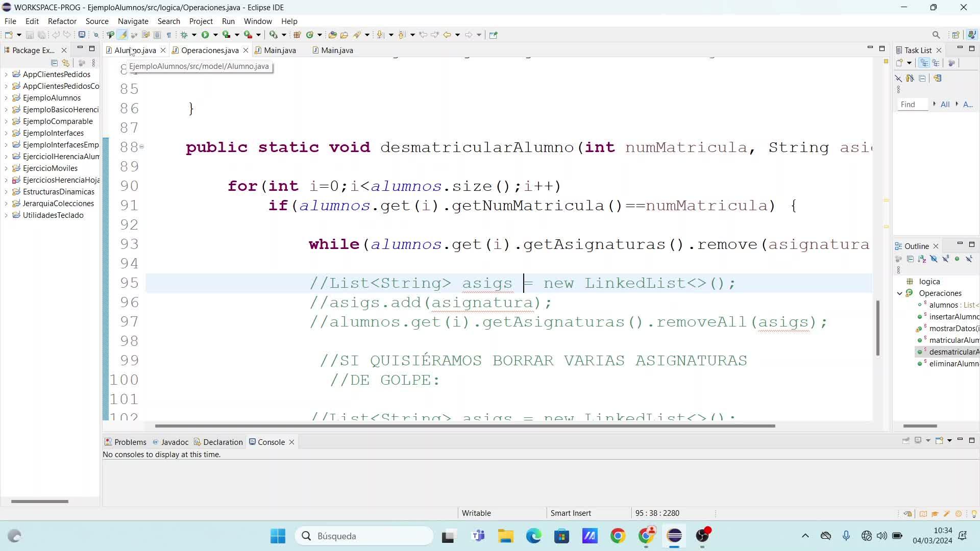The image size is (980, 551).
Task: Toggle Hide Fields in Outline toolbar
Action: click(934, 259)
